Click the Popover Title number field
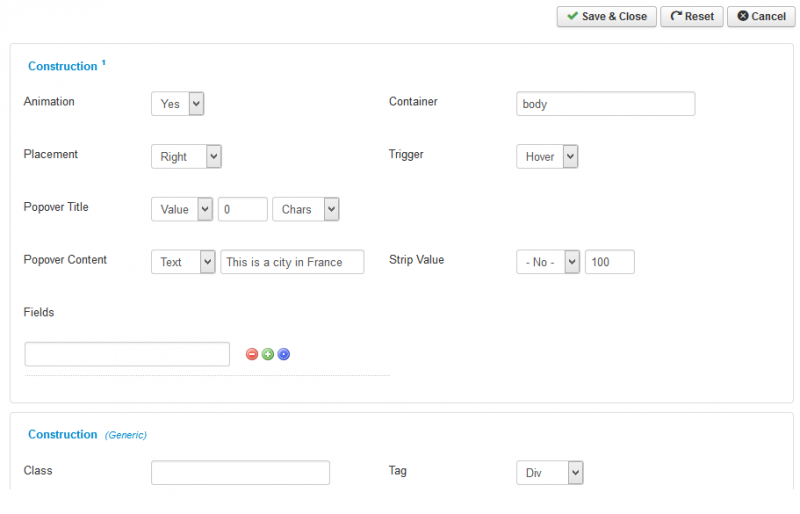Screen dimensions: 800x514 (243, 209)
